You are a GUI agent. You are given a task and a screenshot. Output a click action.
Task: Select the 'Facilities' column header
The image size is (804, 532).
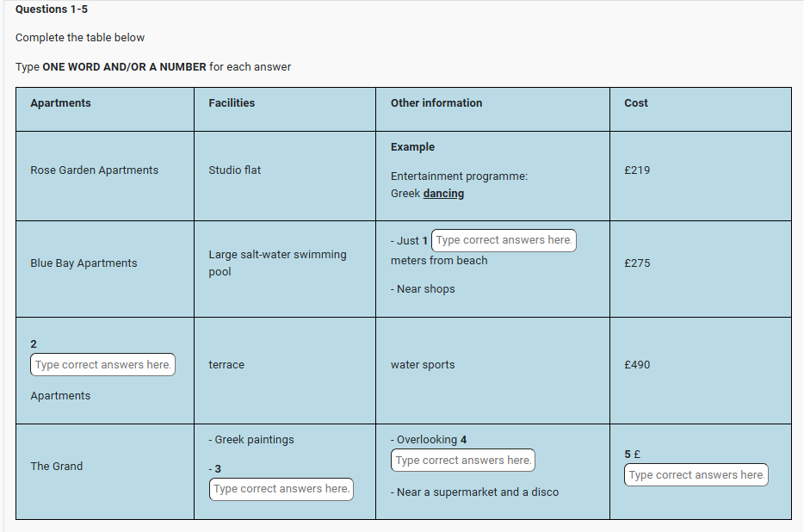click(x=232, y=103)
